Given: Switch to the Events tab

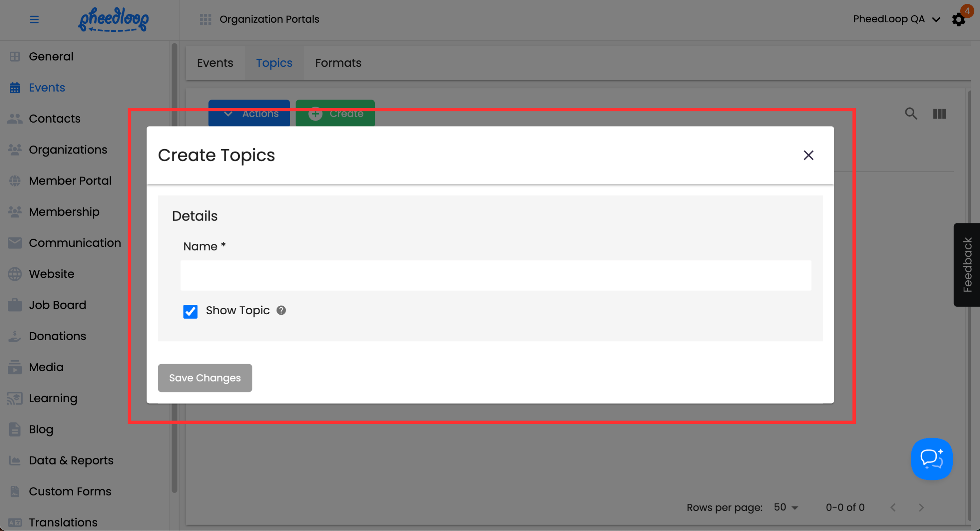Looking at the screenshot, I should coord(215,63).
